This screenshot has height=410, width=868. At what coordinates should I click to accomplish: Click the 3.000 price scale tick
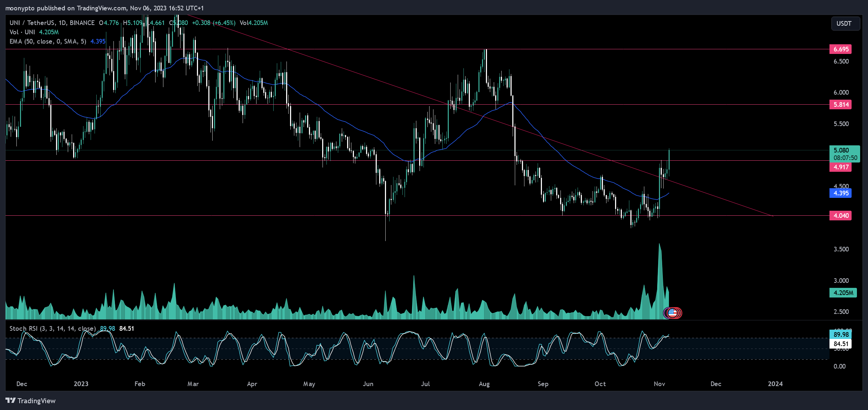tap(841, 281)
